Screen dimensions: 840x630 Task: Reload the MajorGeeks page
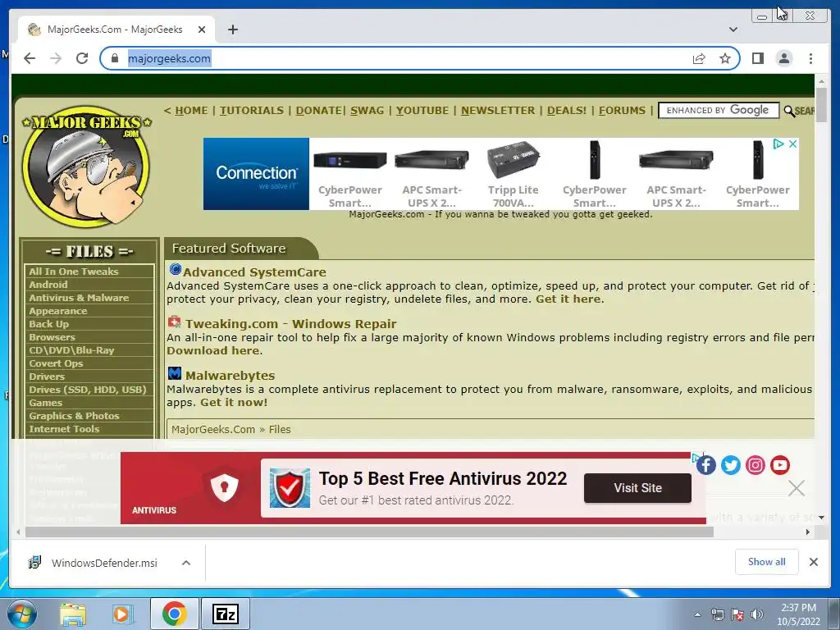coord(82,58)
